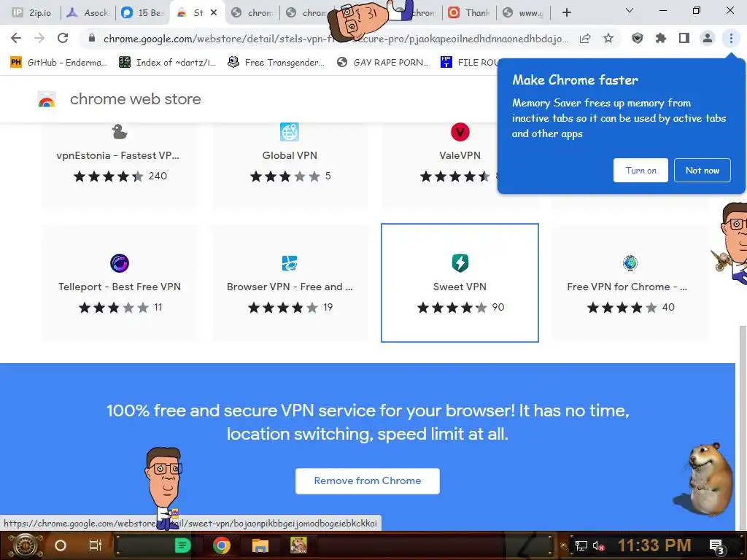Close the current St tab
The width and height of the screenshot is (747, 560).
(214, 13)
